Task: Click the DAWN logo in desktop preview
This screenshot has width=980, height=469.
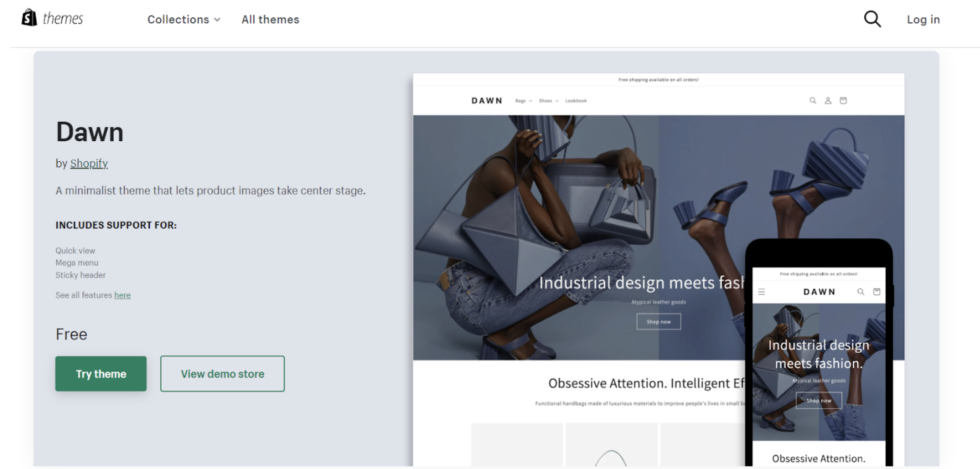Action: pyautogui.click(x=486, y=101)
